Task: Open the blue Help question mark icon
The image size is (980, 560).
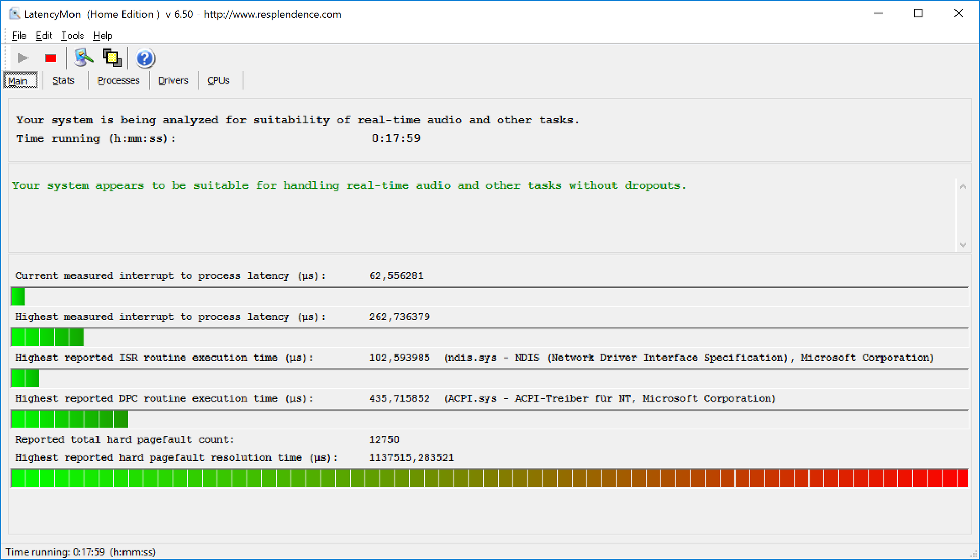Action: 145,59
